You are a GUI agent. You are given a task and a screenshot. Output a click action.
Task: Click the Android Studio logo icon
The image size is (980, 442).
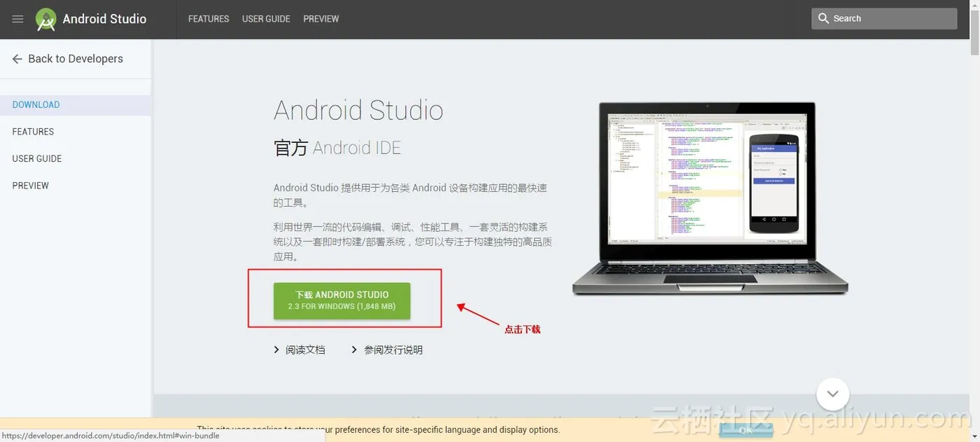click(46, 20)
